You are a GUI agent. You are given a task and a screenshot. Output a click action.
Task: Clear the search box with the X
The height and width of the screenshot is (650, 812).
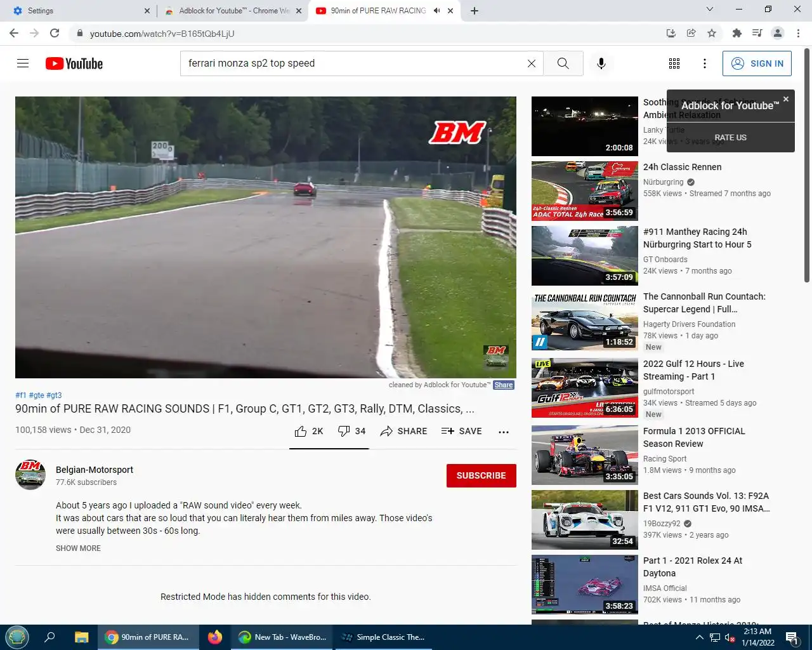(x=532, y=63)
